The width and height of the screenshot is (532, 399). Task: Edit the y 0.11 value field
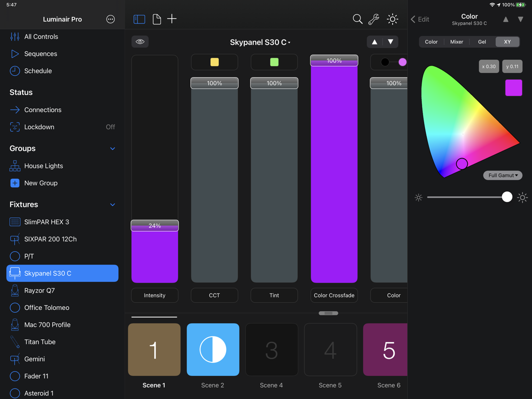pyautogui.click(x=512, y=66)
